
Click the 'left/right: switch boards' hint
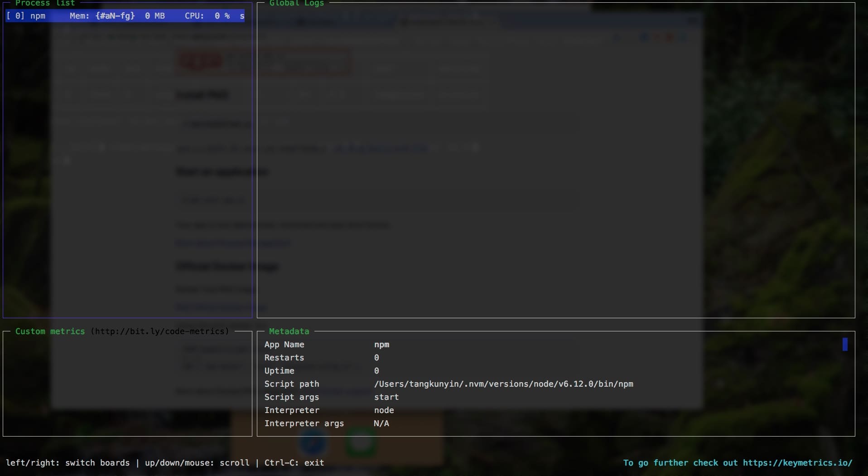pyautogui.click(x=68, y=463)
